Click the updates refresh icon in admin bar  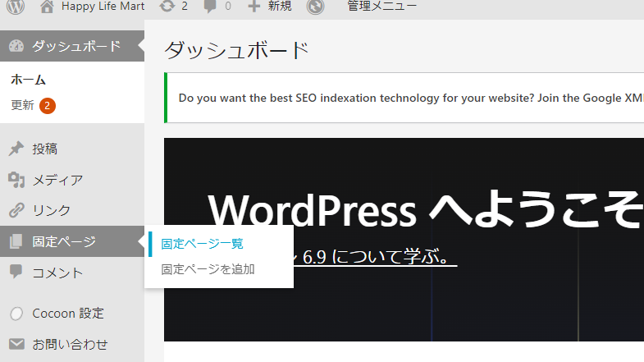pyautogui.click(x=167, y=7)
